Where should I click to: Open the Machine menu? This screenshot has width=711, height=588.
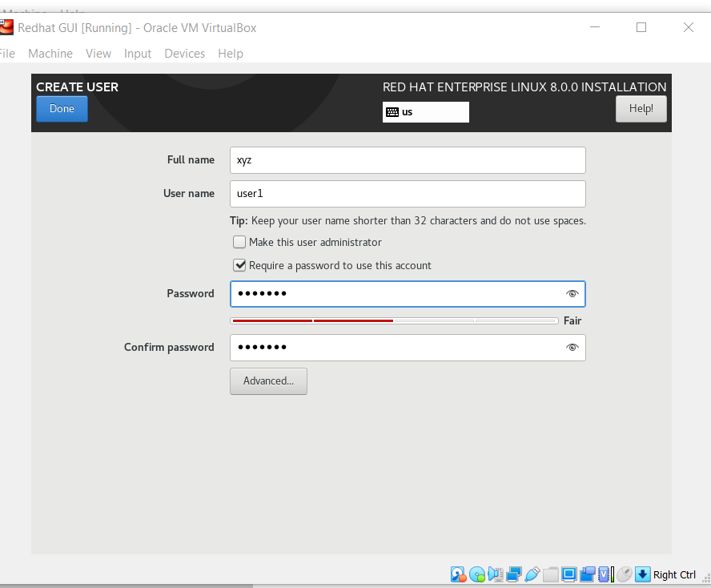[x=50, y=54]
